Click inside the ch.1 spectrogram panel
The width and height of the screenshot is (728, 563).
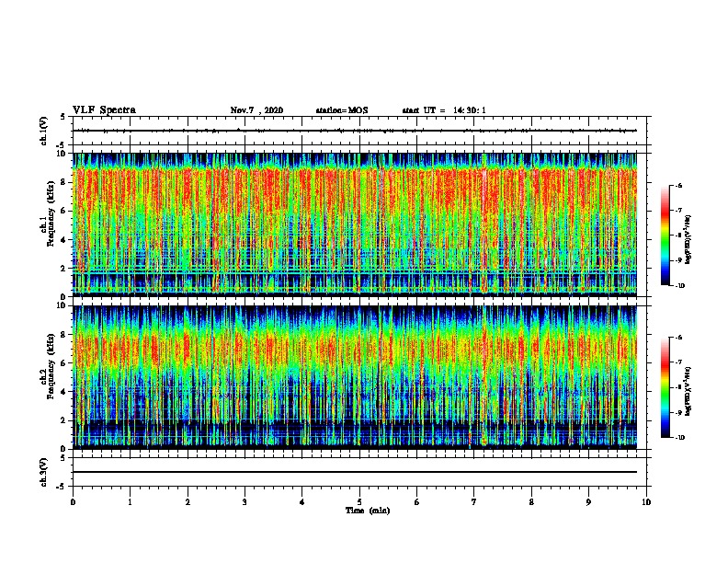(x=355, y=224)
